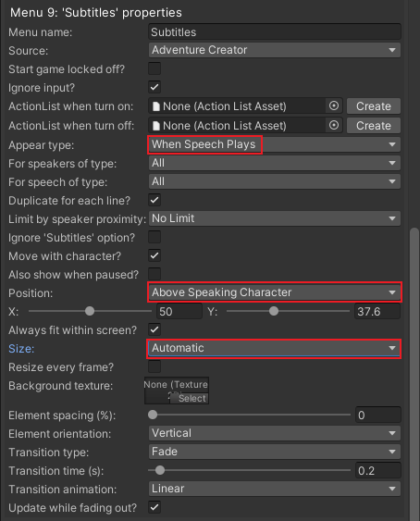The image size is (420, 521).
Task: Enable Start game locked off checkbox
Action: [x=154, y=68]
